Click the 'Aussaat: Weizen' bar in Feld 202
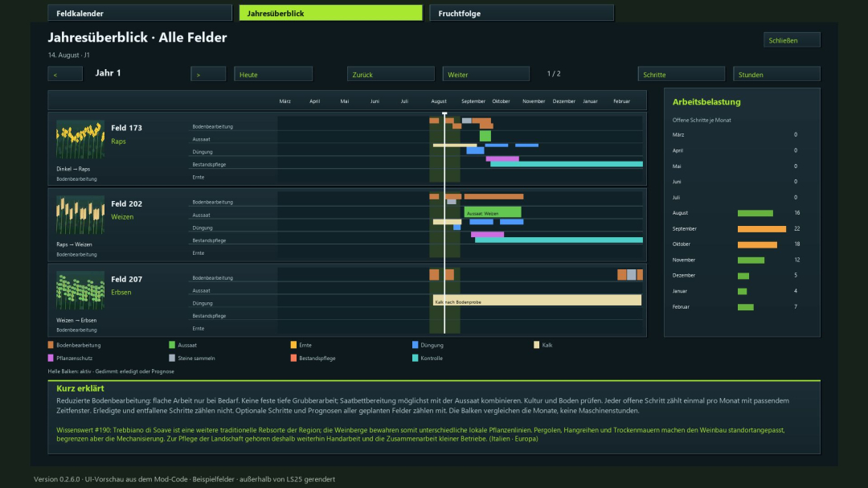The width and height of the screenshot is (868, 488). pyautogui.click(x=492, y=213)
